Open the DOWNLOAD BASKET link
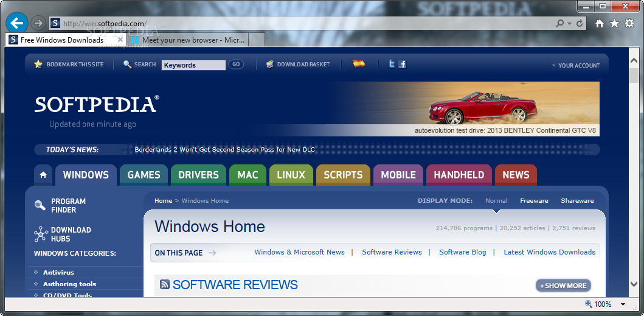 (303, 65)
